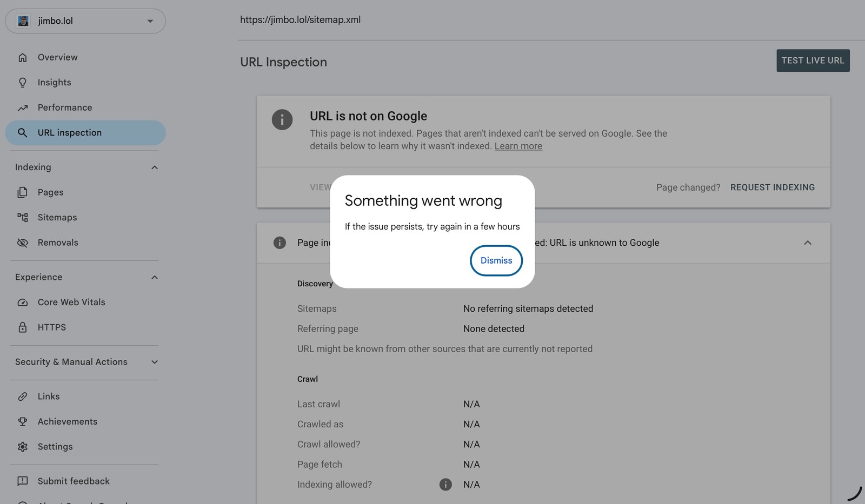Open Pages indexing report
Viewport: 865px width, 504px height.
point(85,192)
